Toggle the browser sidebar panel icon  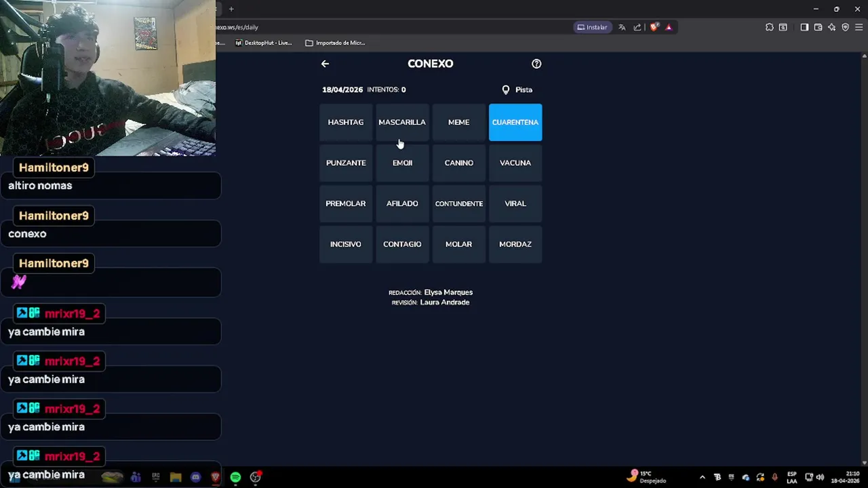click(804, 27)
